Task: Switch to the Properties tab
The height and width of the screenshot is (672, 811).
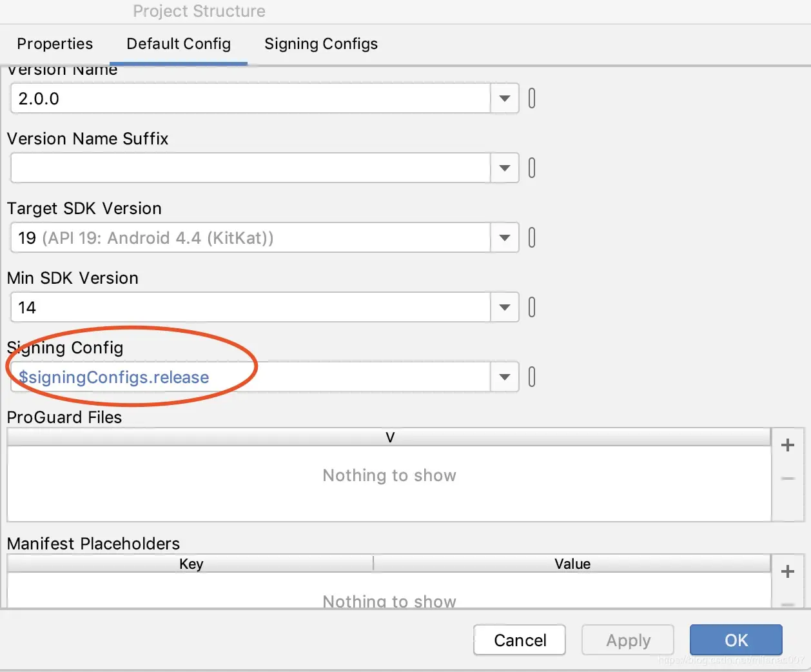Action: [x=55, y=44]
